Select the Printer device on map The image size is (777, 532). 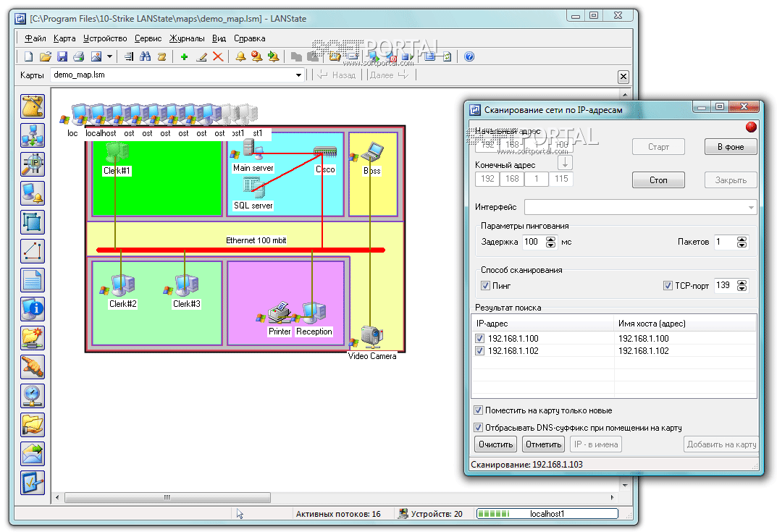point(280,319)
